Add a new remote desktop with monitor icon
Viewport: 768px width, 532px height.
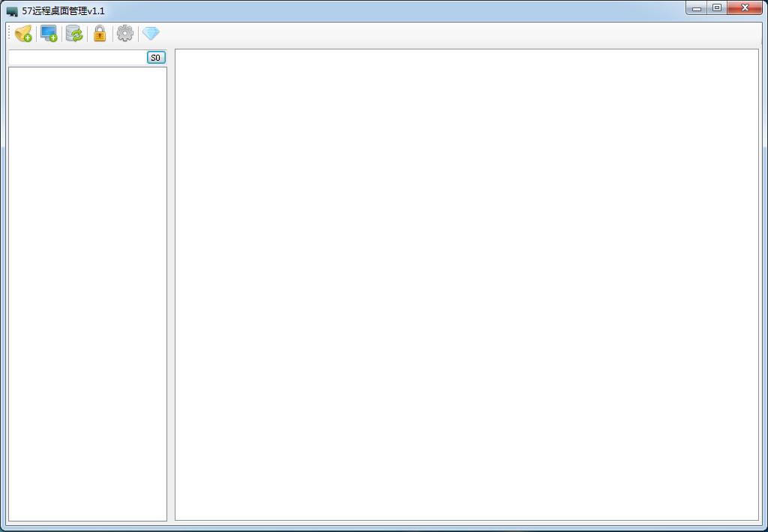point(49,34)
